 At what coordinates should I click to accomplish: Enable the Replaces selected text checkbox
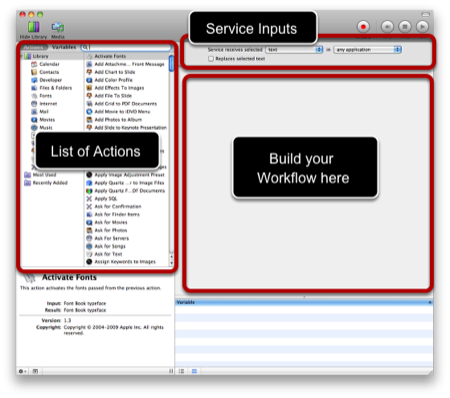211,59
